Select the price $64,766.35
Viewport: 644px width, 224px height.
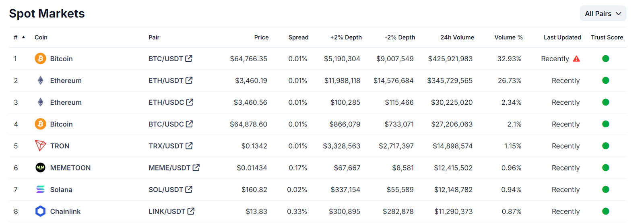[248, 59]
